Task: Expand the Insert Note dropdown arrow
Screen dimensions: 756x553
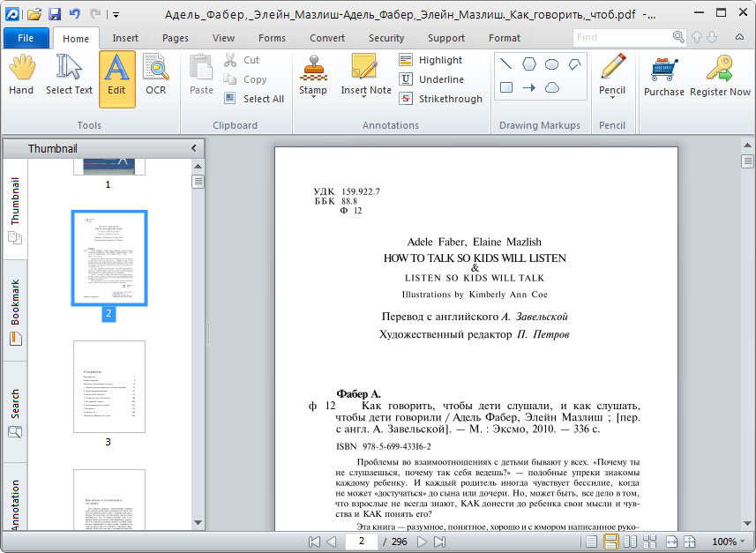Action: 364,97
